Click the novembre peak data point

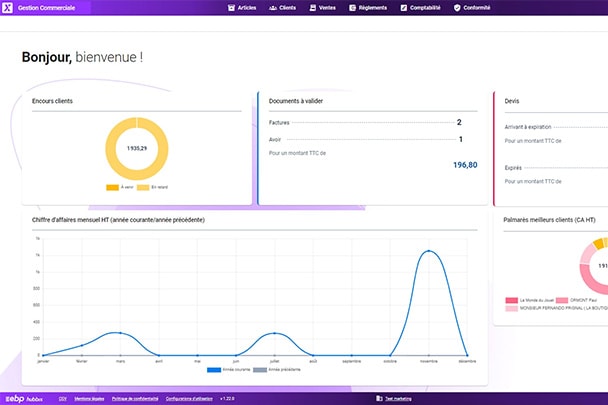tap(428, 251)
